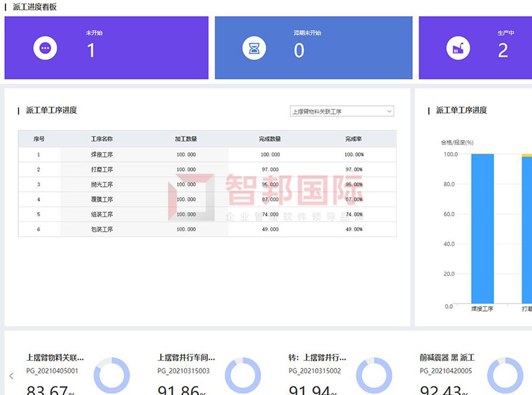Click the factory icon on 生产中 card

tap(458, 48)
